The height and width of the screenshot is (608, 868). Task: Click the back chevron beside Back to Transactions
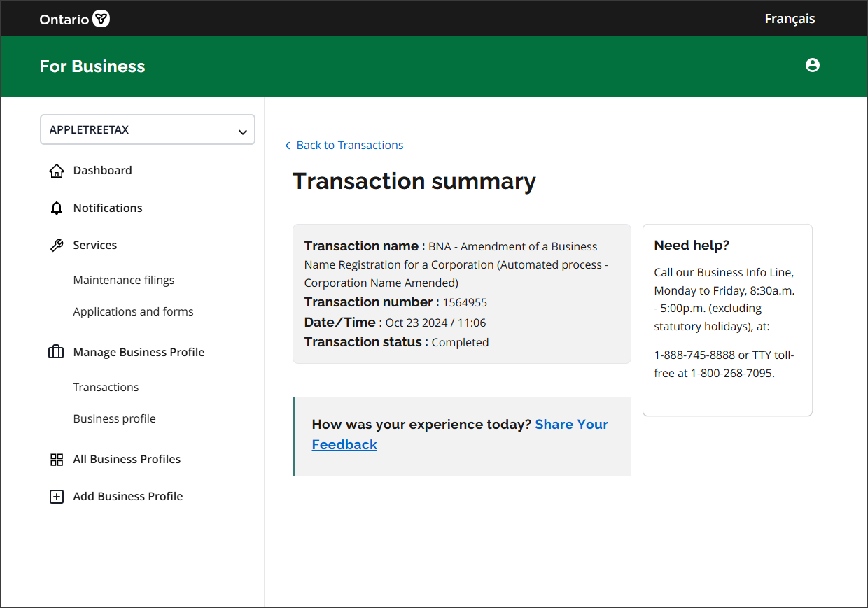[x=288, y=146]
